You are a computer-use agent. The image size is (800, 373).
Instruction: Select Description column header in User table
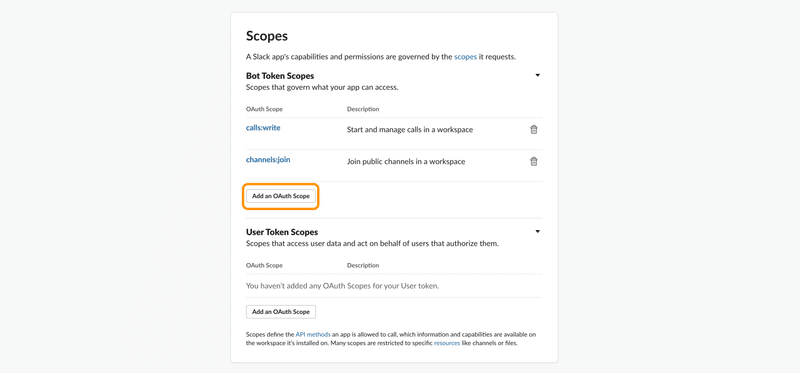point(363,265)
